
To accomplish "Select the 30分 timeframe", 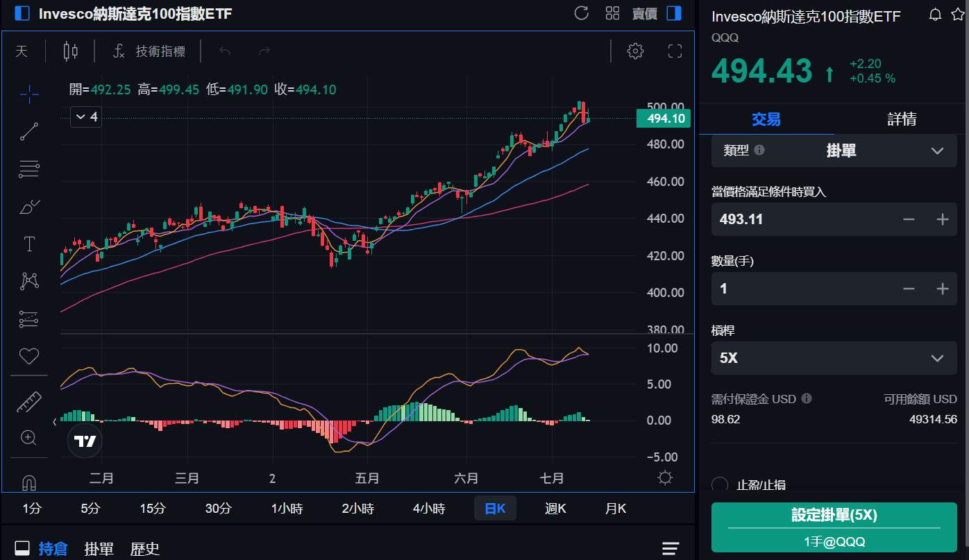I will click(218, 509).
